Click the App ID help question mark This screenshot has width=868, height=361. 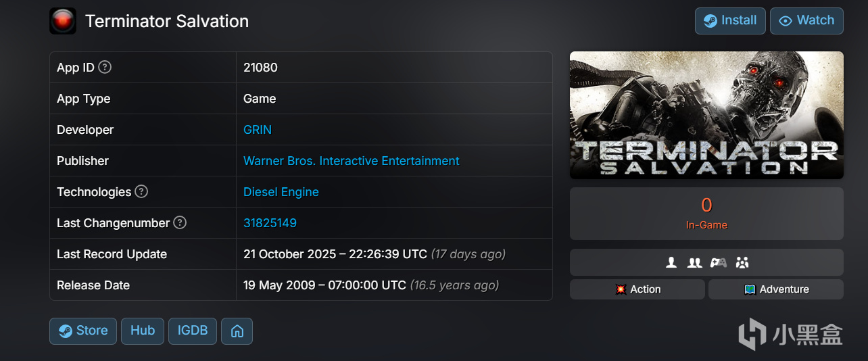pos(105,68)
